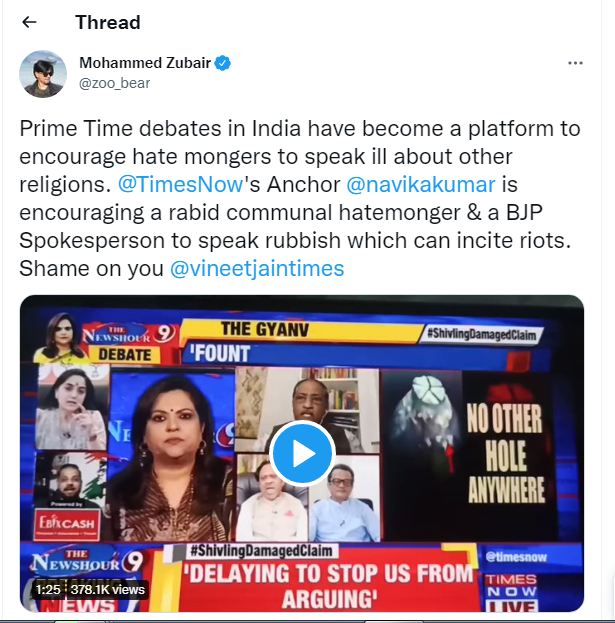Open the @zoo_bear handle
Image resolution: width=615 pixels, height=623 pixels.
[114, 83]
